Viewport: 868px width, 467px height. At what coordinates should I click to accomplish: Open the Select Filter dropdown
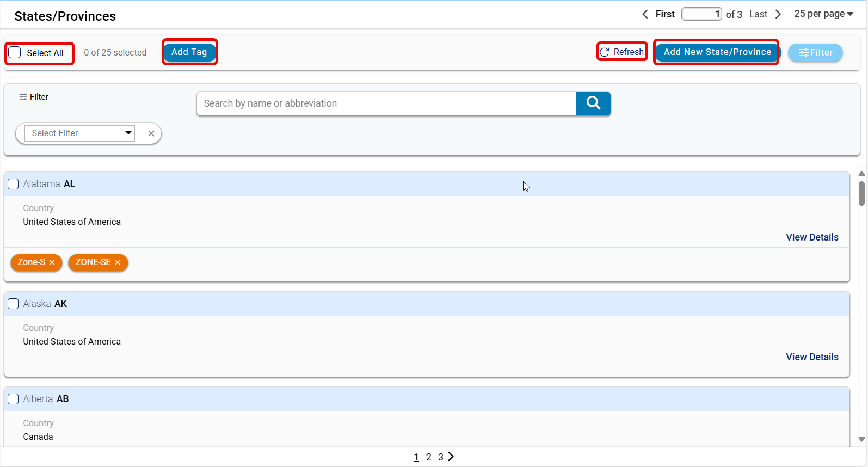(80, 133)
